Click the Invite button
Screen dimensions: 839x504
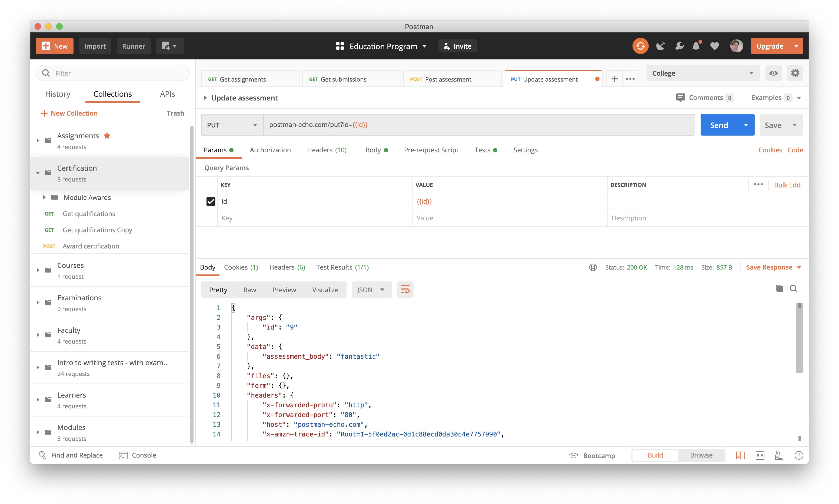pyautogui.click(x=457, y=46)
